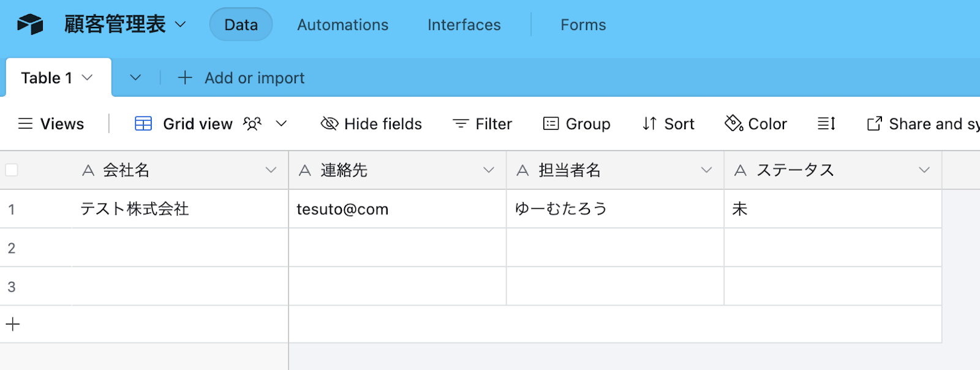This screenshot has width=980, height=370.
Task: Click Add or import button
Action: click(x=241, y=78)
